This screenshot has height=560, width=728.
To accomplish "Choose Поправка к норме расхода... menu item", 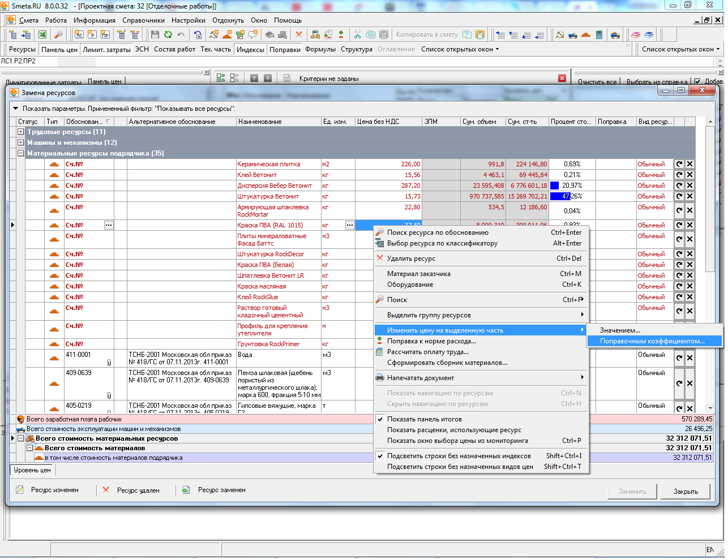I will point(481,341).
